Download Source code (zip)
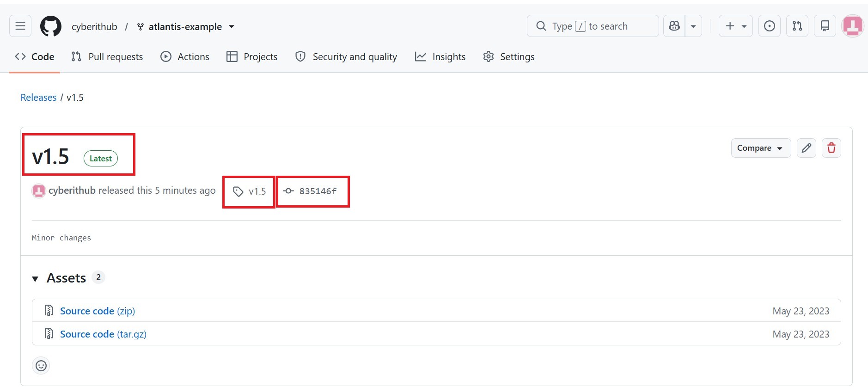 click(x=98, y=311)
